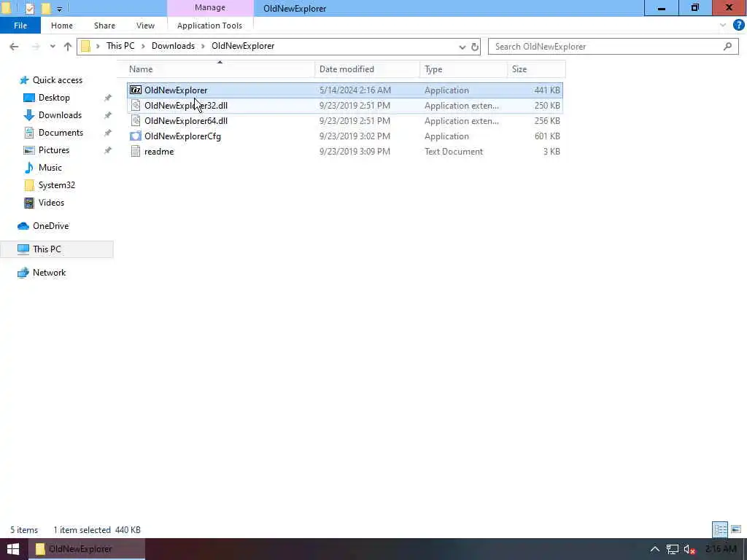Select the OldNewExplorerCfg application icon

click(136, 136)
